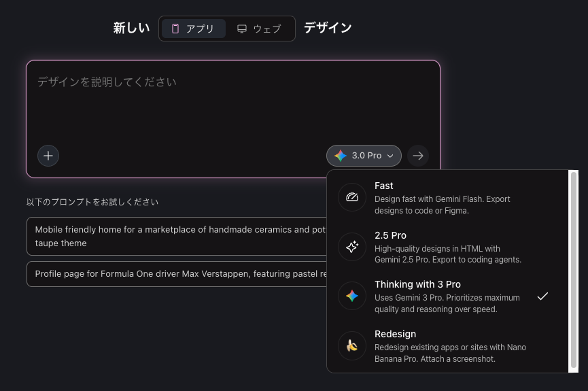Click the model menu scrollbar
The width and height of the screenshot is (588, 391).
574,271
